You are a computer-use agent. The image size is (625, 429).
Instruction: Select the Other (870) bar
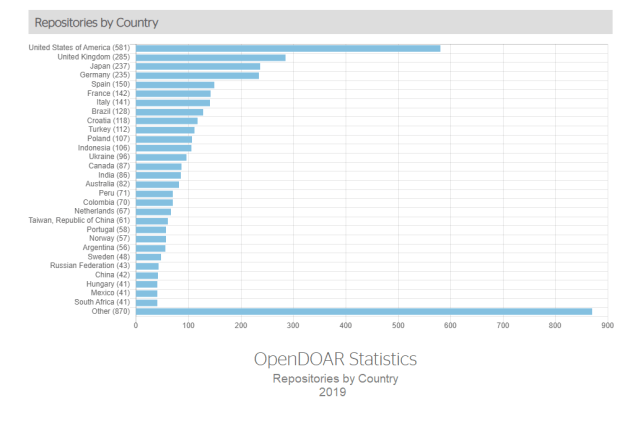[x=363, y=311]
